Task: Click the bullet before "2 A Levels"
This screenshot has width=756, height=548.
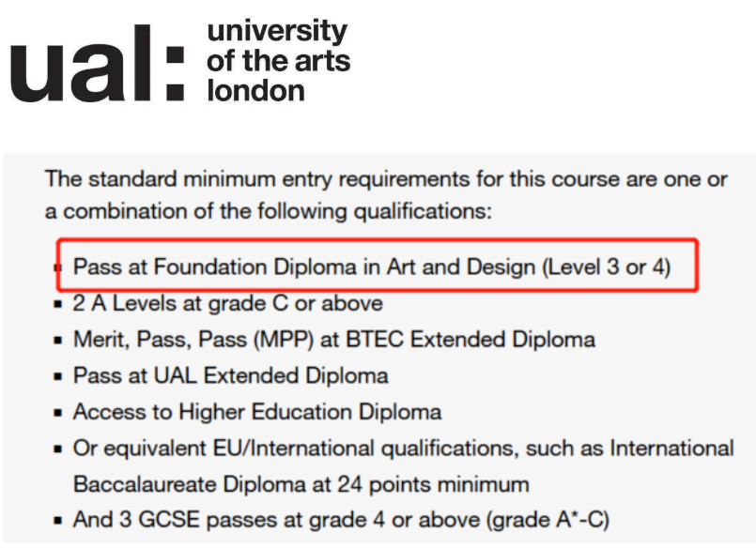Action: point(58,304)
